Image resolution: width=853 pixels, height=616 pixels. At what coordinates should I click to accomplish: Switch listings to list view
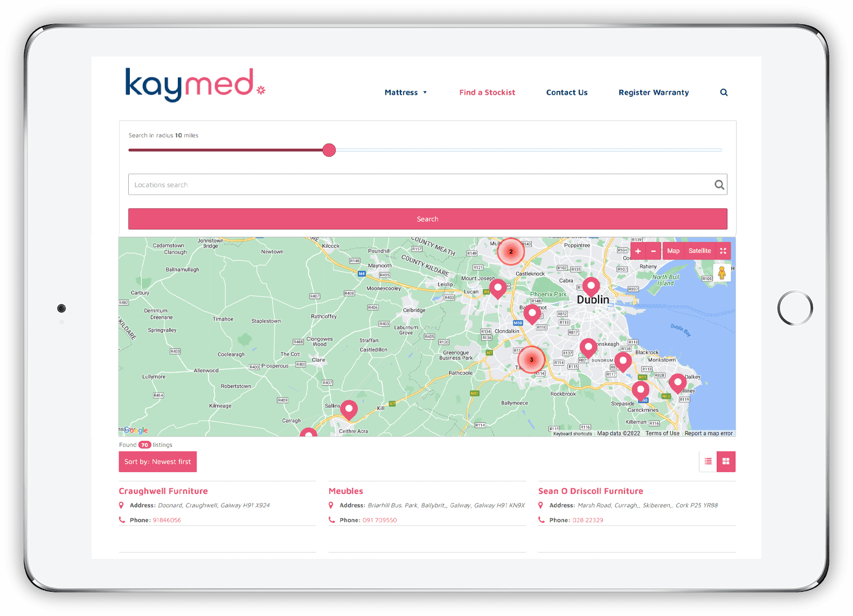pyautogui.click(x=708, y=461)
